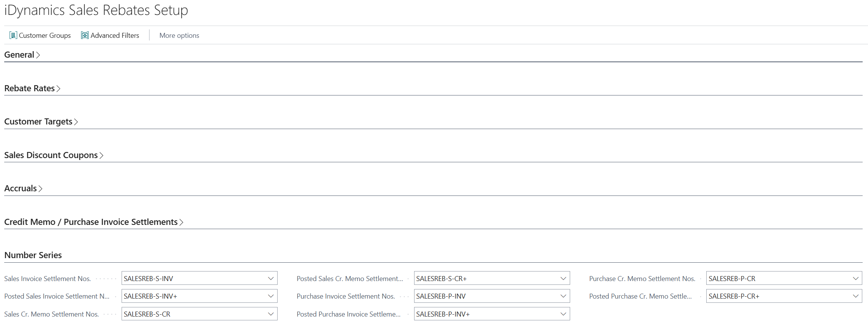Click the SALESREB-P-CR field text
Image resolution: width=868 pixels, height=328 pixels.
[x=732, y=279]
